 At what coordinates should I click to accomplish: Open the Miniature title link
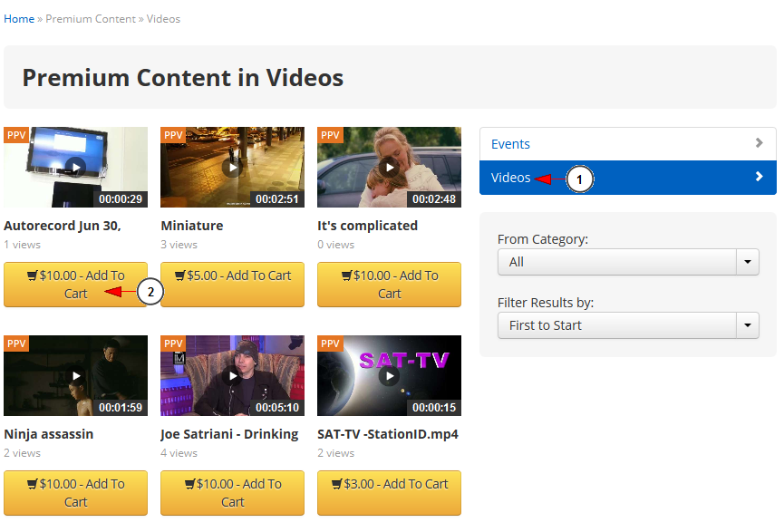[x=192, y=226]
